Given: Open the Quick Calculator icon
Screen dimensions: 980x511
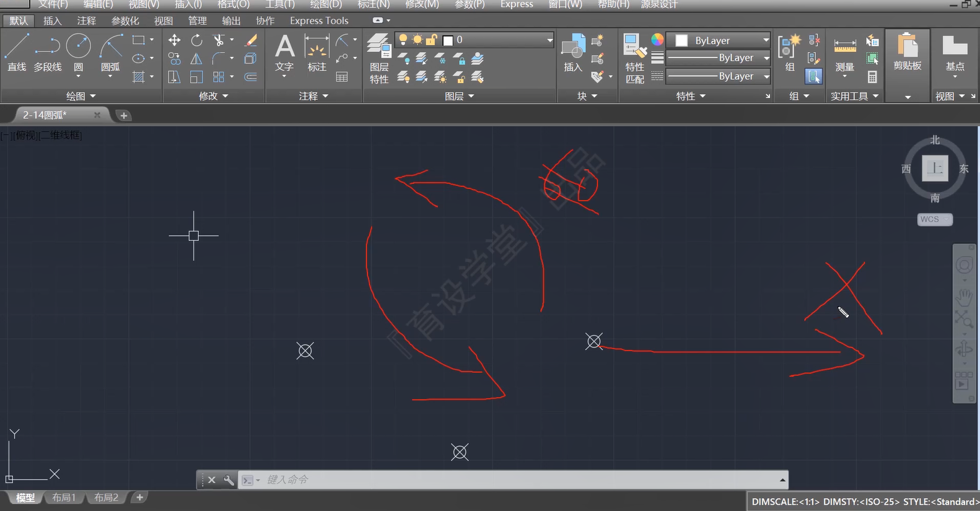Looking at the screenshot, I should pyautogui.click(x=872, y=77).
